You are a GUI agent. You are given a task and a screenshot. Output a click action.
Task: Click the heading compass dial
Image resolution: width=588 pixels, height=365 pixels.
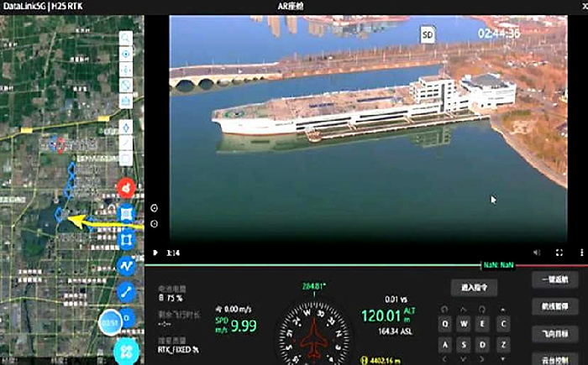pos(314,333)
